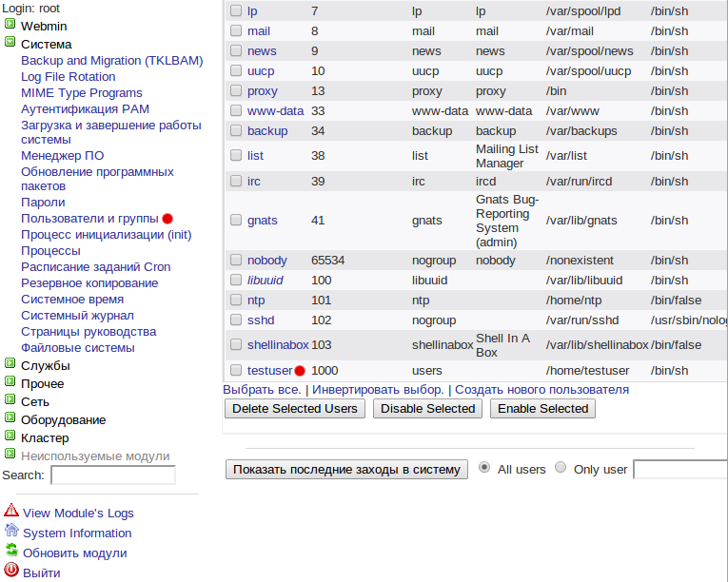Image resolution: width=728 pixels, height=582 pixels.
Task: Open Процесс инициализации (init) module
Action: pos(106,235)
